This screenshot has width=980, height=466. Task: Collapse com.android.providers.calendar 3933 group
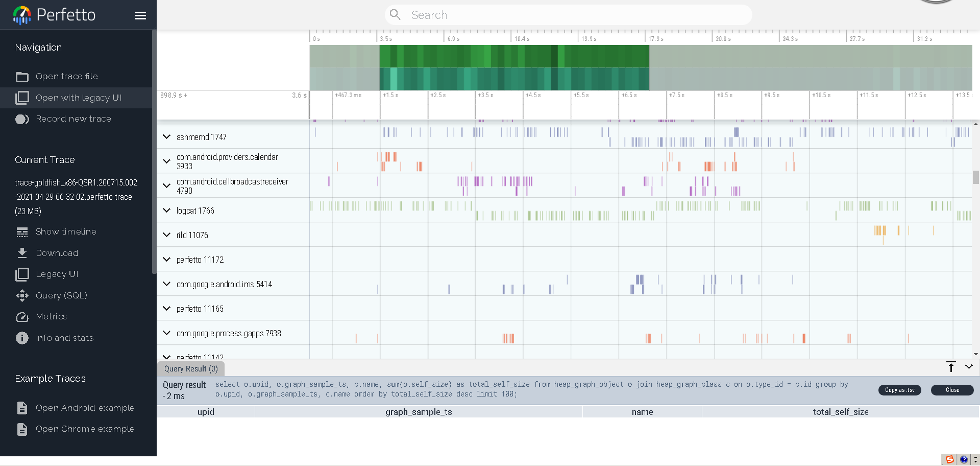click(166, 161)
